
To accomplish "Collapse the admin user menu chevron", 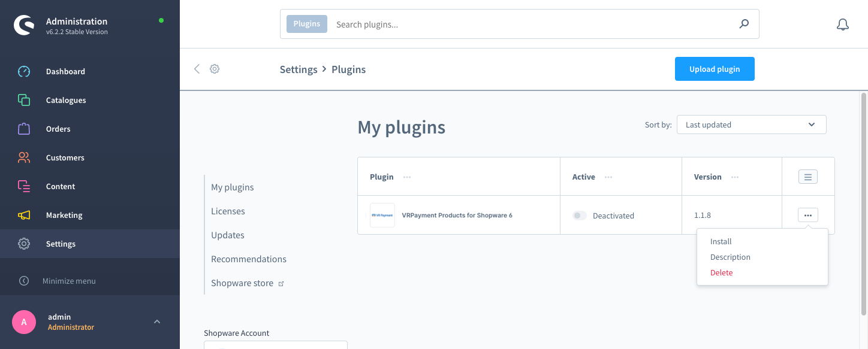I will pos(157,321).
